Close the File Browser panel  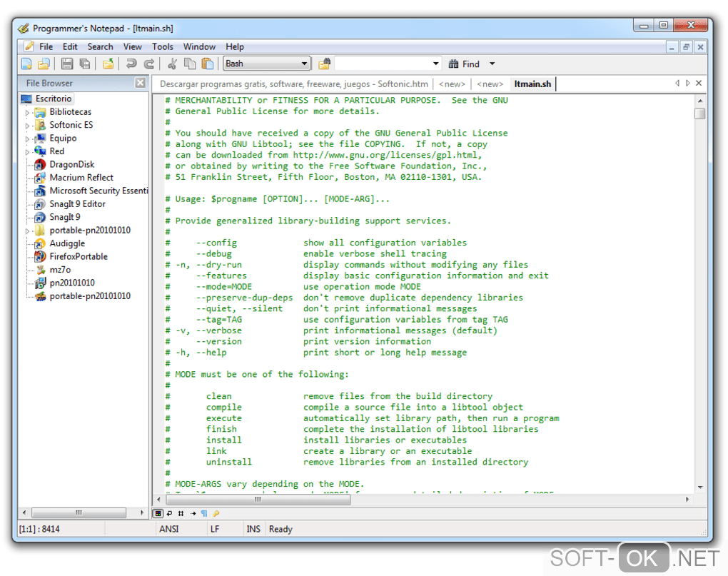(x=140, y=83)
